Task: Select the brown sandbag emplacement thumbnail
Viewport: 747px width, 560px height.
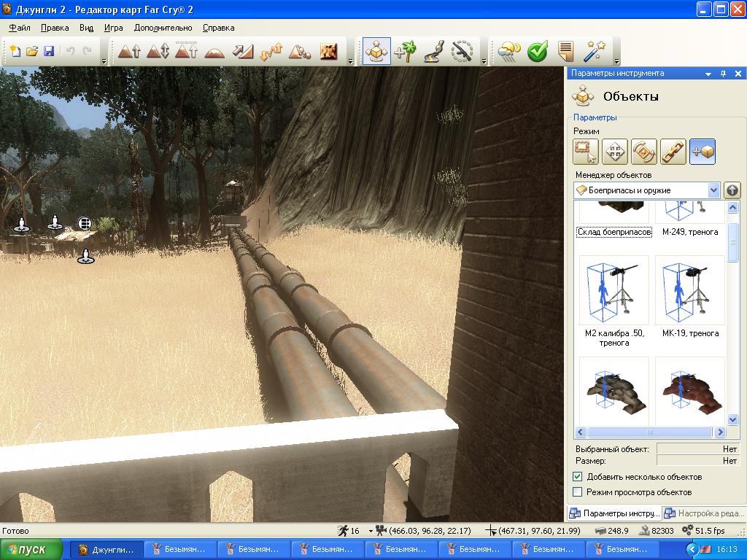Action: click(614, 392)
